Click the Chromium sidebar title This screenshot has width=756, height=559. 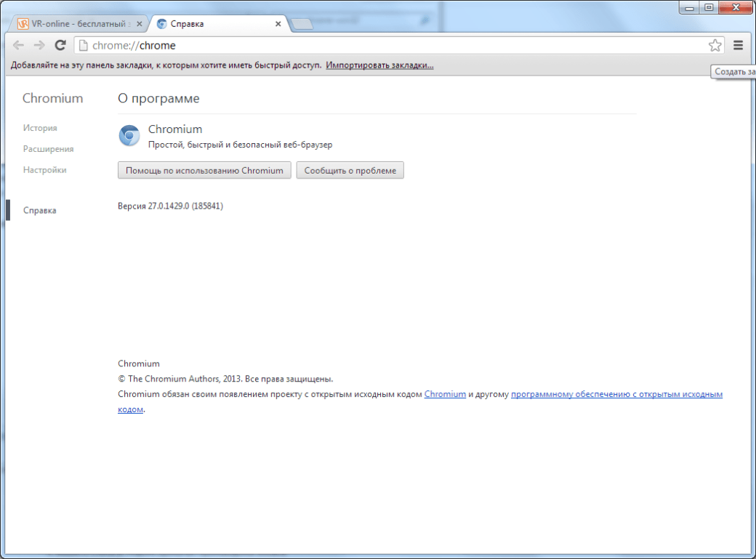(x=52, y=98)
